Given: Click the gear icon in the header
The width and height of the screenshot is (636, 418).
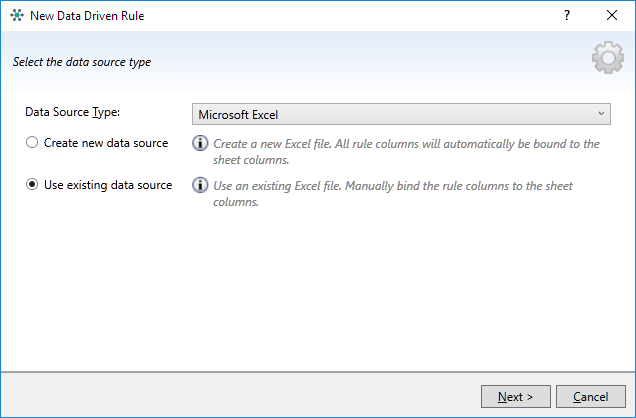Looking at the screenshot, I should (x=608, y=60).
